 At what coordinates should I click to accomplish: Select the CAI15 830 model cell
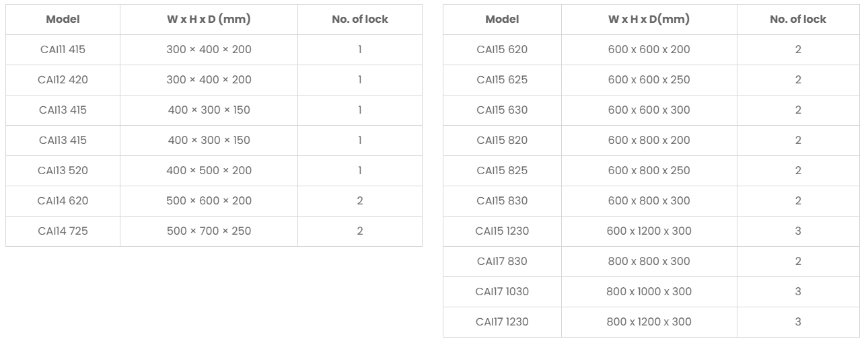point(502,201)
